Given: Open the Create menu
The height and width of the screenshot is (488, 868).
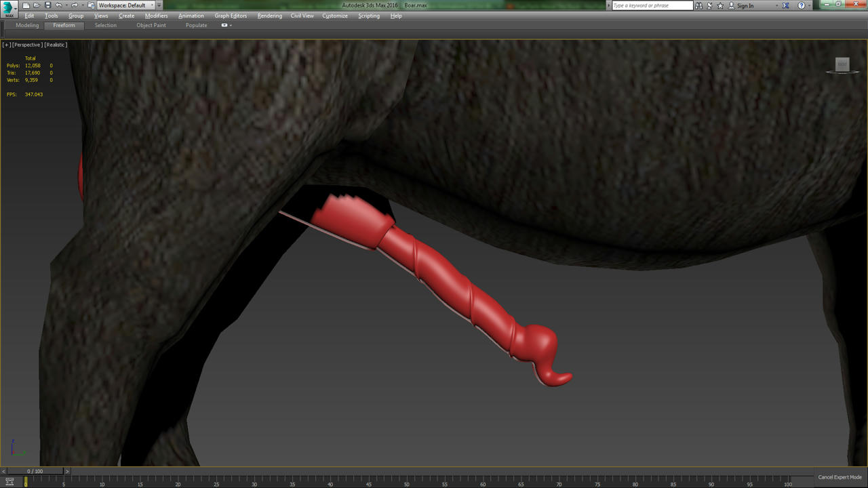Looking at the screenshot, I should [127, 16].
